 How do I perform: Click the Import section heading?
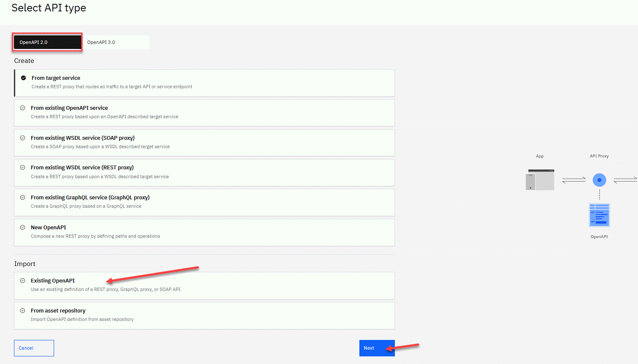pos(25,264)
